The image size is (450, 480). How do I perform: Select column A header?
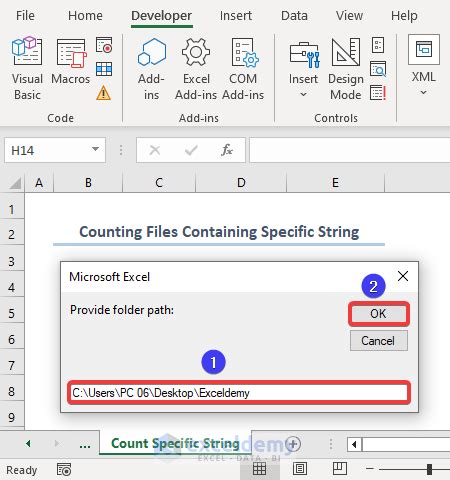tap(39, 183)
